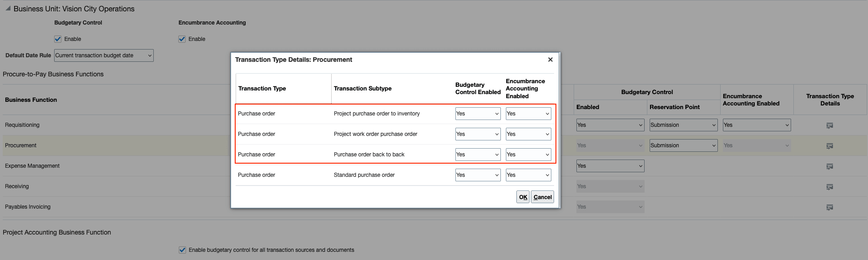Toggle Budgetary Control Enable checkbox
The image size is (868, 260).
pyautogui.click(x=58, y=39)
